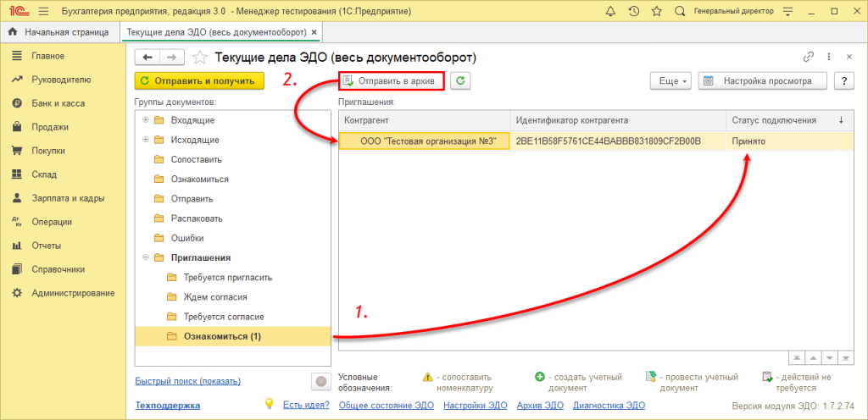The height and width of the screenshot is (420, 868).
Task: Open Настройки ЭДО link
Action: [x=476, y=405]
